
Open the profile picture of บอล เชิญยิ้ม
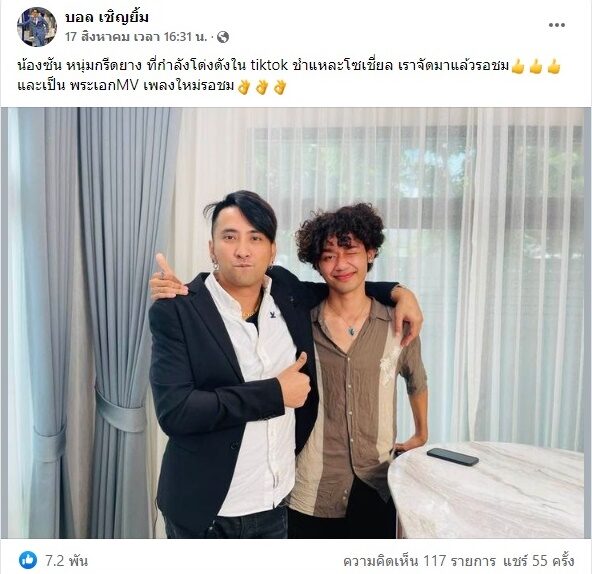click(x=37, y=27)
